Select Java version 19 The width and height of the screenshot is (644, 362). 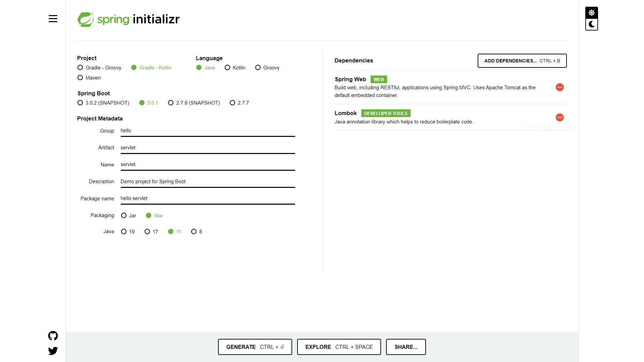128,232
